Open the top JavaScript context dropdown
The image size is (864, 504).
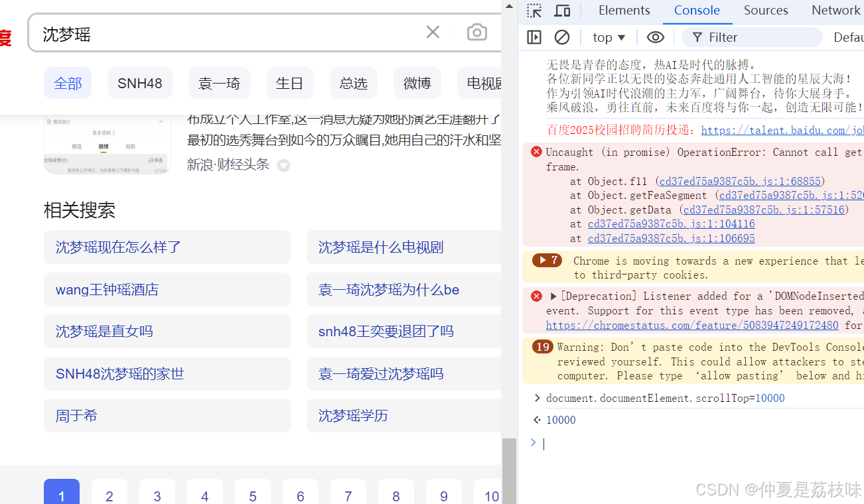(x=609, y=37)
